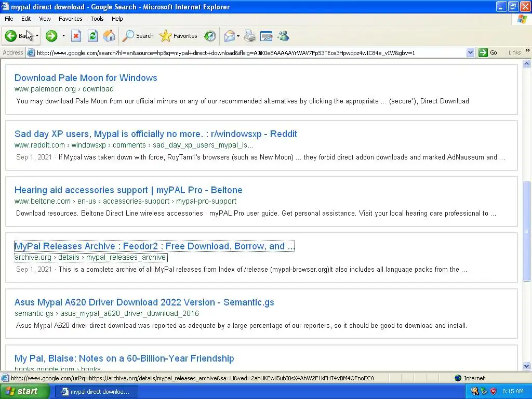532x399 pixels.
Task: Open the View menu
Action: (45, 19)
